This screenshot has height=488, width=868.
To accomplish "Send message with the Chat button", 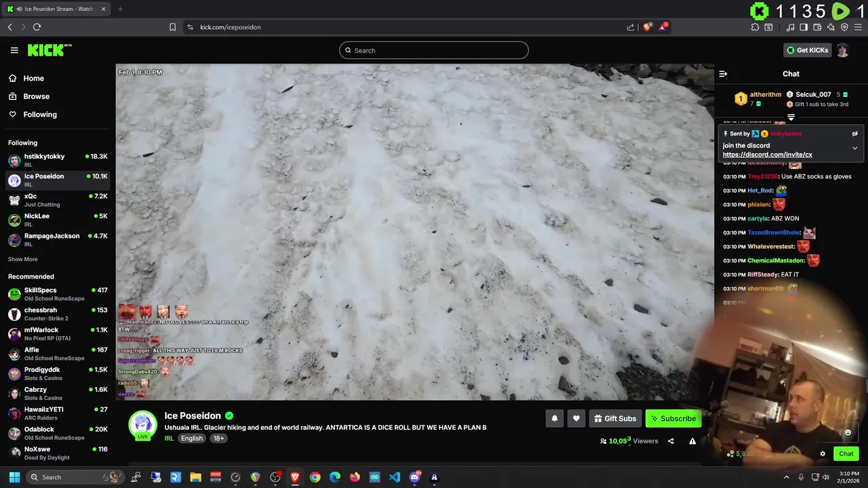I will point(846,454).
